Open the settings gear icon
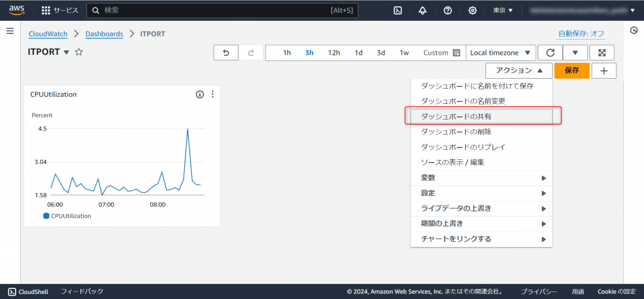Screen dimensions: 644x299 (473, 11)
